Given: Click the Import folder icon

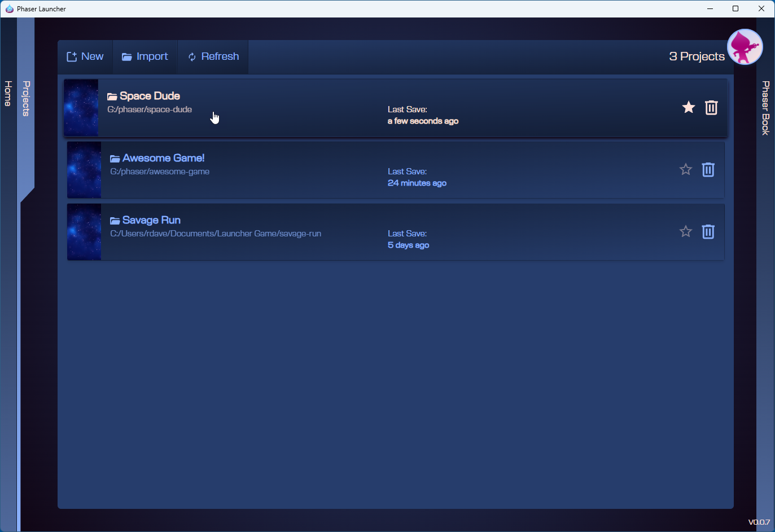Looking at the screenshot, I should (126, 56).
